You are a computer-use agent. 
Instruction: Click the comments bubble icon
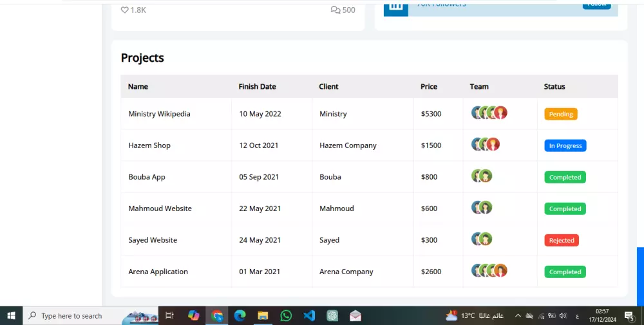click(x=335, y=10)
